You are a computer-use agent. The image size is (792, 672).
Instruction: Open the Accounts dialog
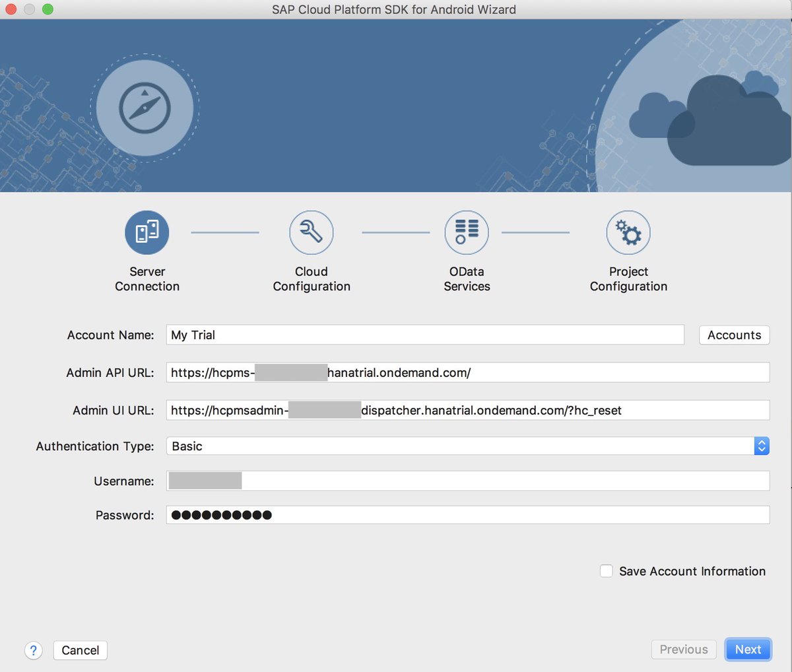pyautogui.click(x=734, y=335)
